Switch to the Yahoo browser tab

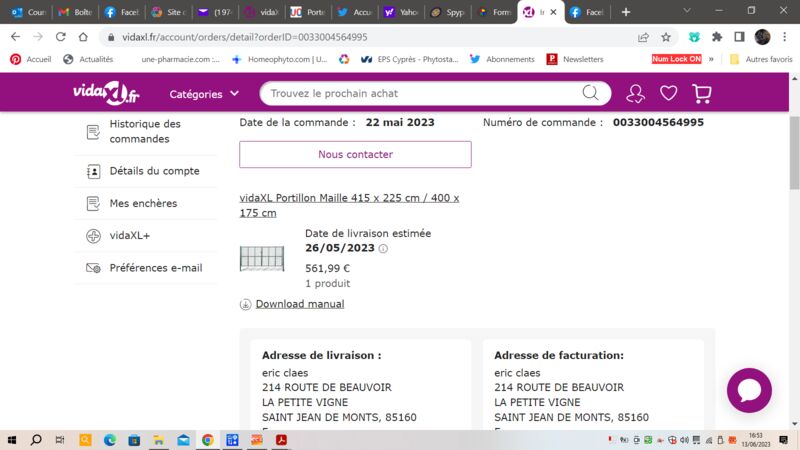[401, 12]
